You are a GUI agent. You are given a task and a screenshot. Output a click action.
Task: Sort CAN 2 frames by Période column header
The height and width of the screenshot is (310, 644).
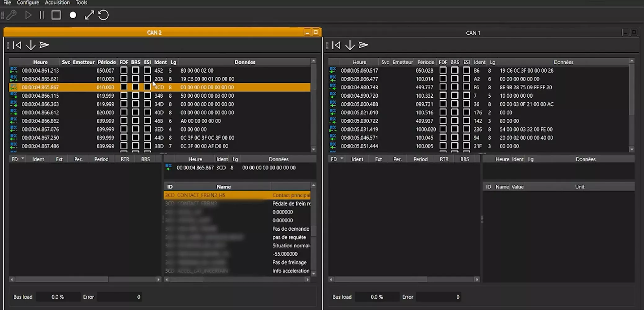[106, 62]
